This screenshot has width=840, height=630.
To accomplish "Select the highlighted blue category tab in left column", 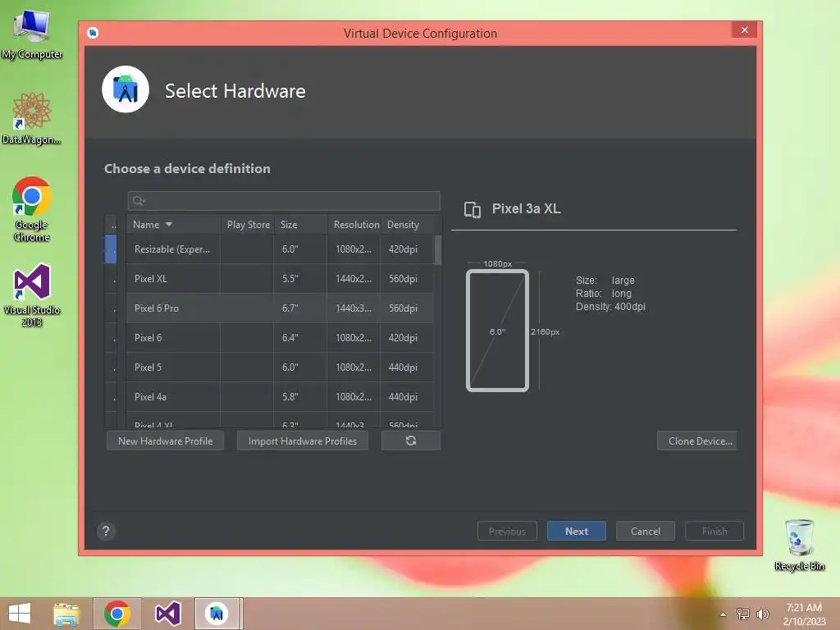I will coord(111,249).
